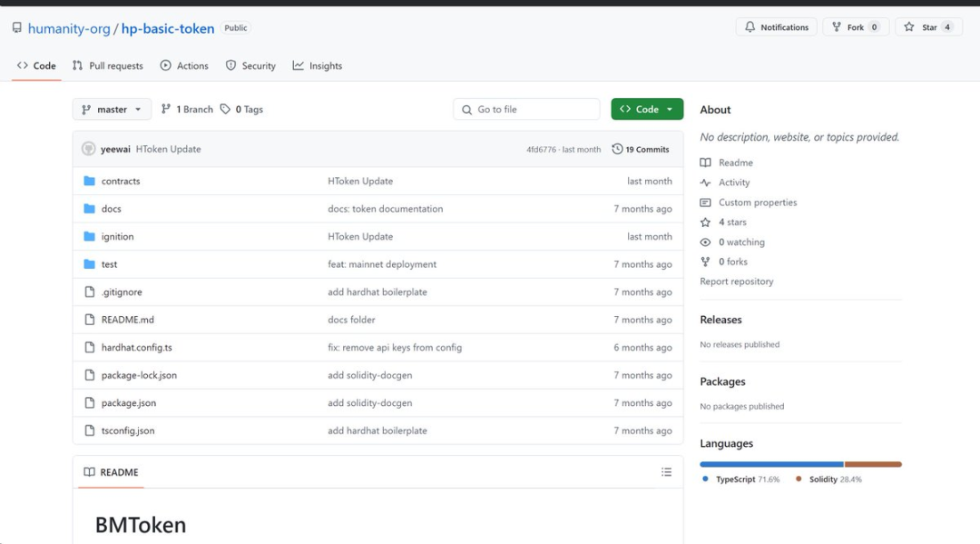
Task: Open the Insights tab
Action: point(317,65)
